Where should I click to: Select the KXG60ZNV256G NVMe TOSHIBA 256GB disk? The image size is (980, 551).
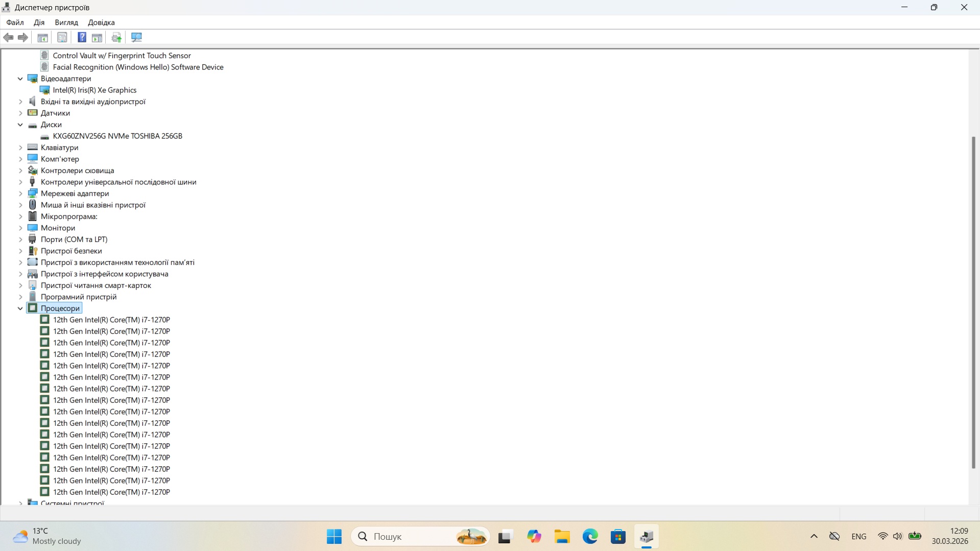(x=117, y=136)
